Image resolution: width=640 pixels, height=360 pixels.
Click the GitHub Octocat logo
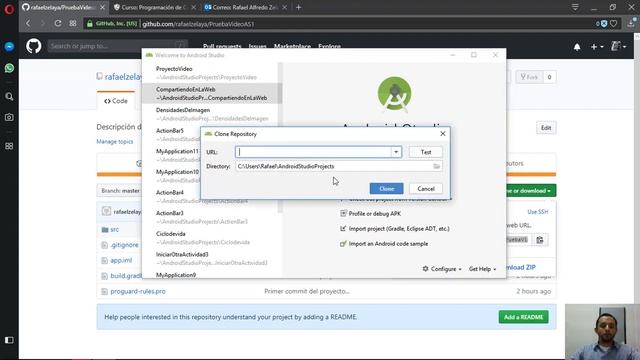click(x=34, y=46)
